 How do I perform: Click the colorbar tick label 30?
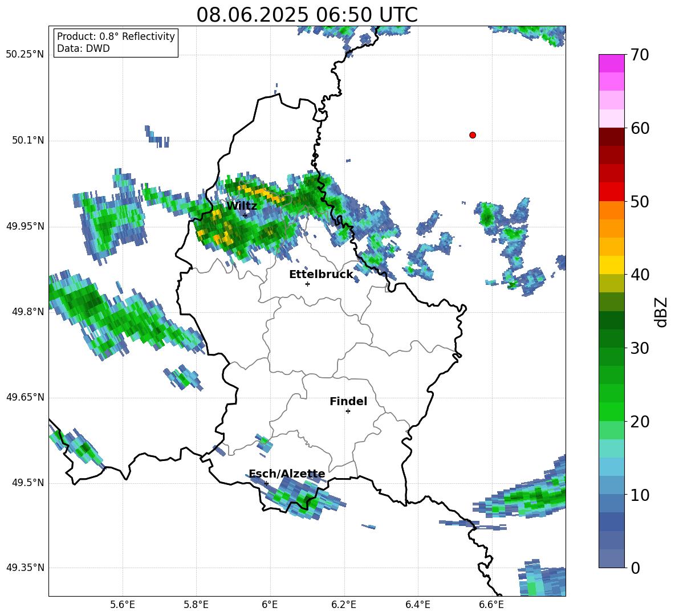click(640, 348)
